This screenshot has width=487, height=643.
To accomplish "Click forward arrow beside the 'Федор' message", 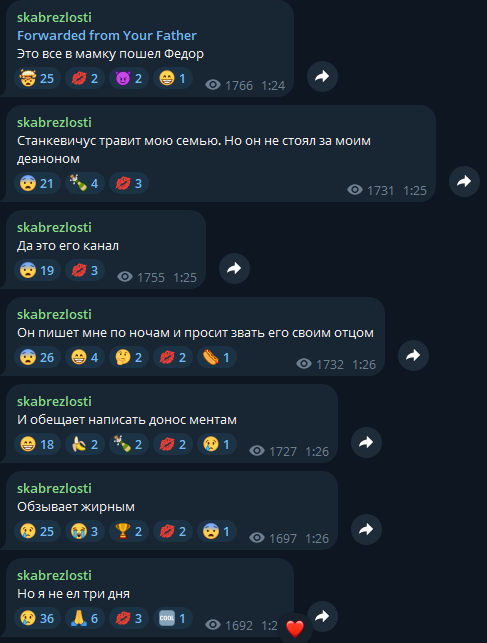I will click(322, 77).
